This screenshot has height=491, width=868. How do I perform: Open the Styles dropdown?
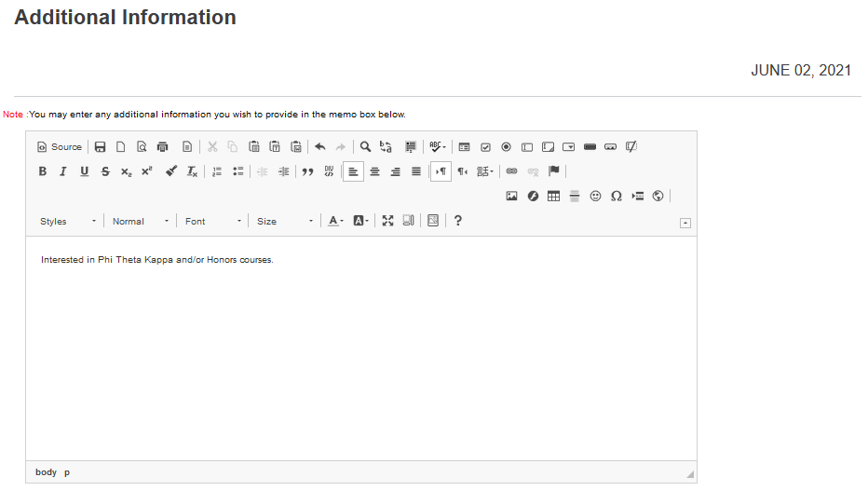point(68,222)
